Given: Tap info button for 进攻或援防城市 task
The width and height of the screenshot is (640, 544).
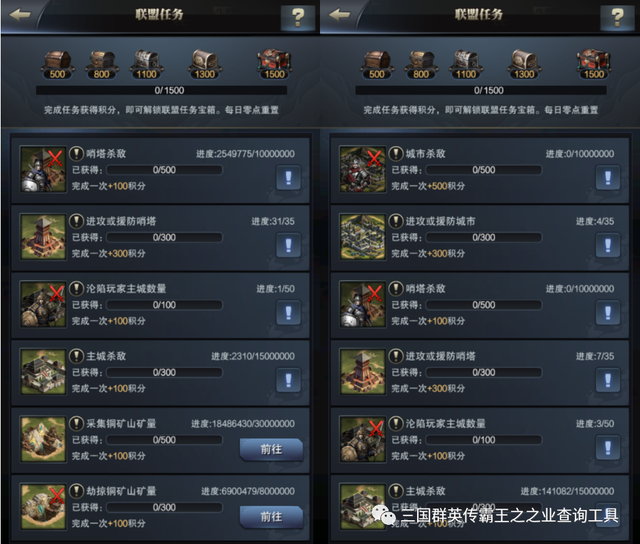Looking at the screenshot, I should (x=607, y=245).
